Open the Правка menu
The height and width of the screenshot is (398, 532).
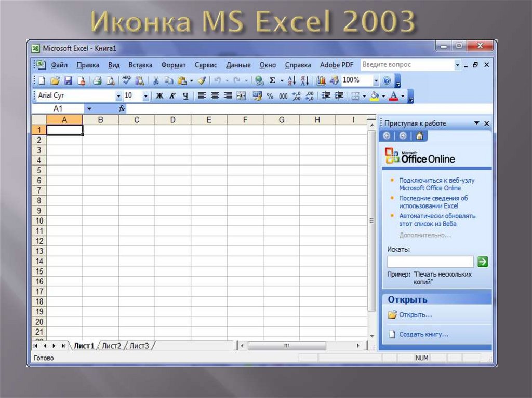pos(87,65)
